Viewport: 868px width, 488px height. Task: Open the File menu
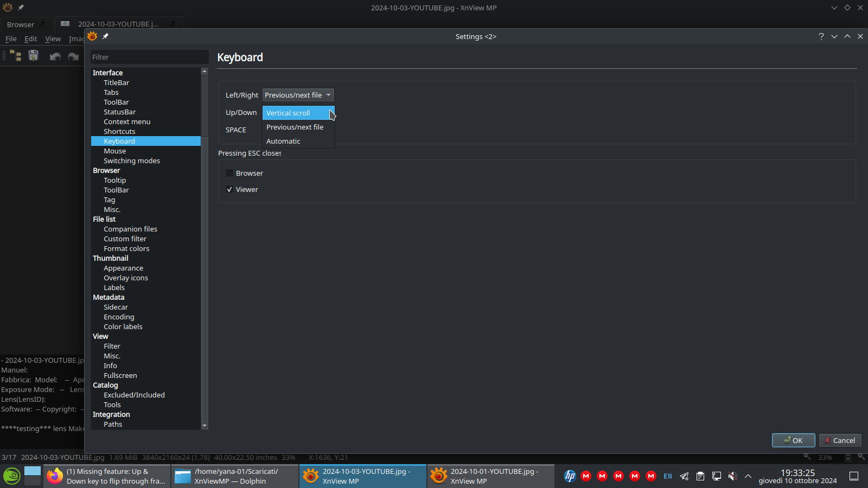coord(11,39)
